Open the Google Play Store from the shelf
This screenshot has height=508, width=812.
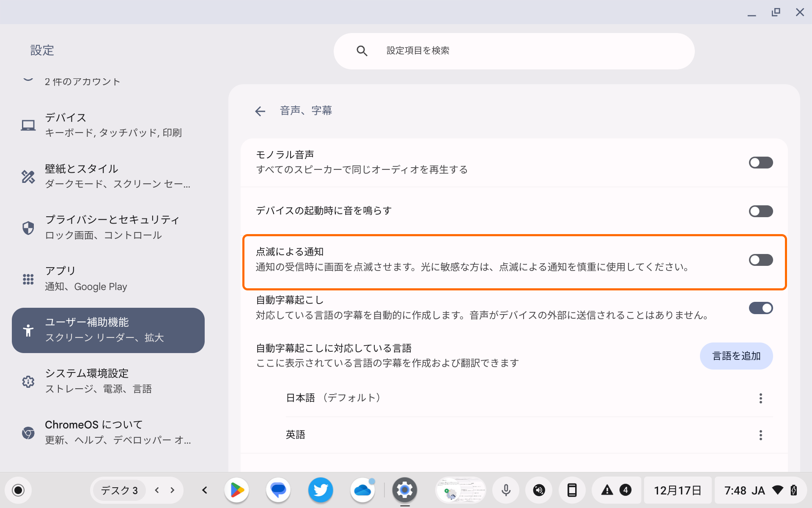point(236,490)
